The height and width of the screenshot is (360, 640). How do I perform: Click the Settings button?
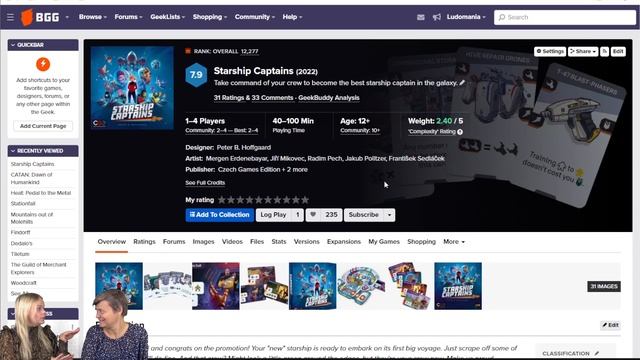(x=550, y=51)
